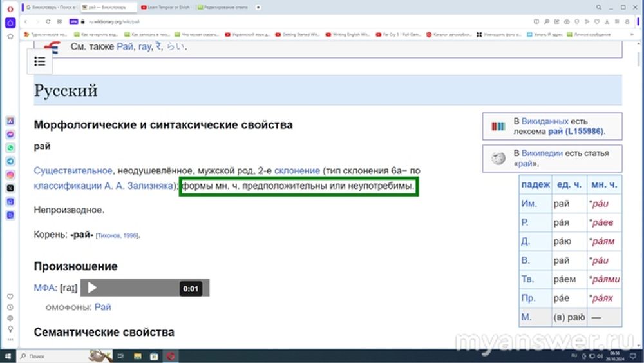This screenshot has width=644, height=363.
Task: Open the Windows Start menu
Action: pyautogui.click(x=8, y=356)
